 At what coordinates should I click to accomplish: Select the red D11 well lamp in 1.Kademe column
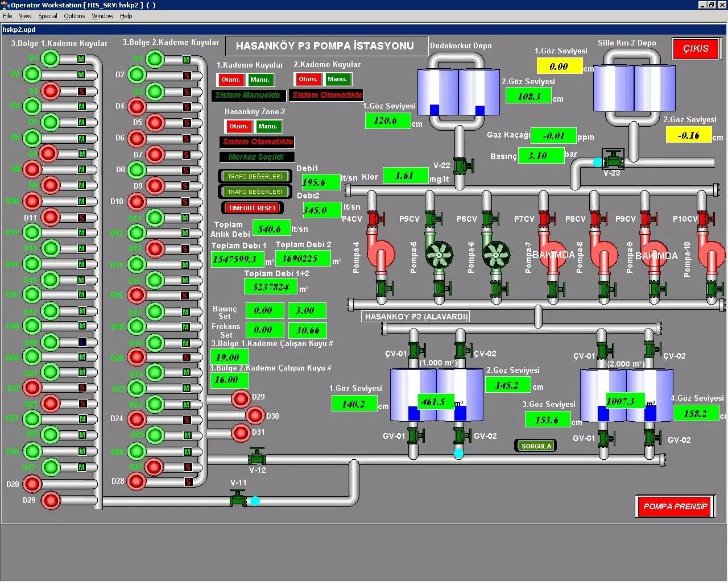[51, 217]
